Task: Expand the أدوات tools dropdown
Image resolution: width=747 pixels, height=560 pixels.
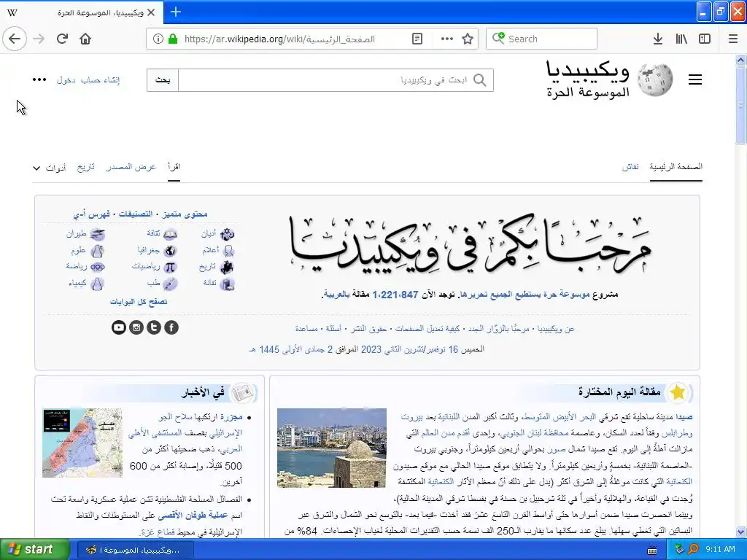Action: pyautogui.click(x=50, y=168)
